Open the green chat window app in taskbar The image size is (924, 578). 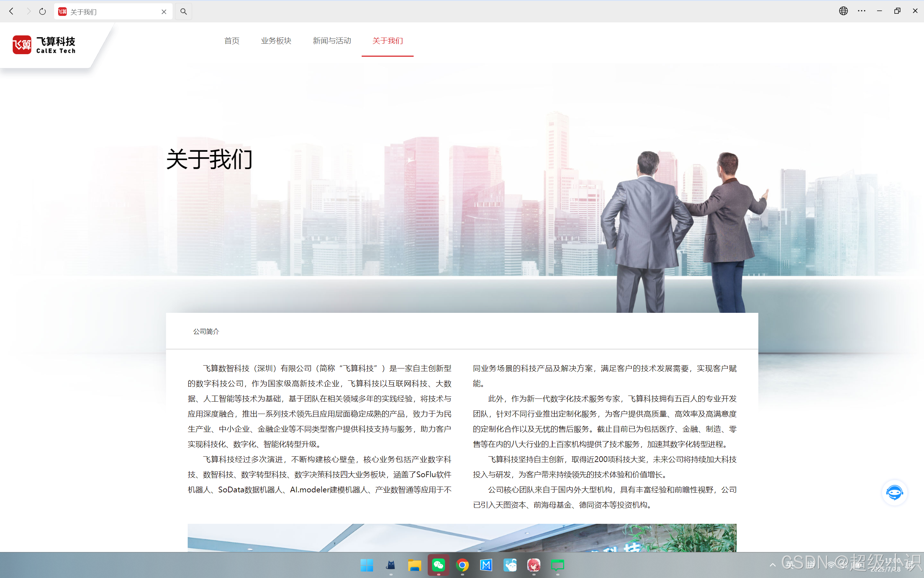click(x=557, y=565)
